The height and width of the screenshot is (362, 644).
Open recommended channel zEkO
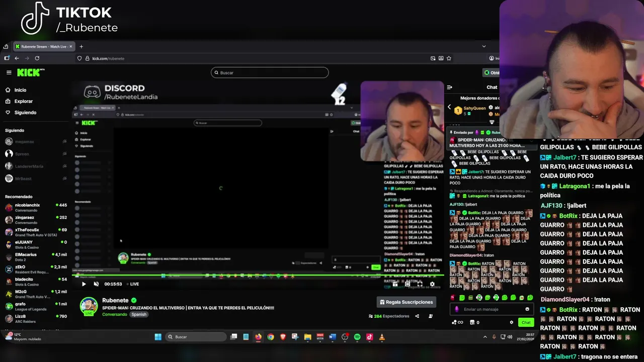[35, 269]
